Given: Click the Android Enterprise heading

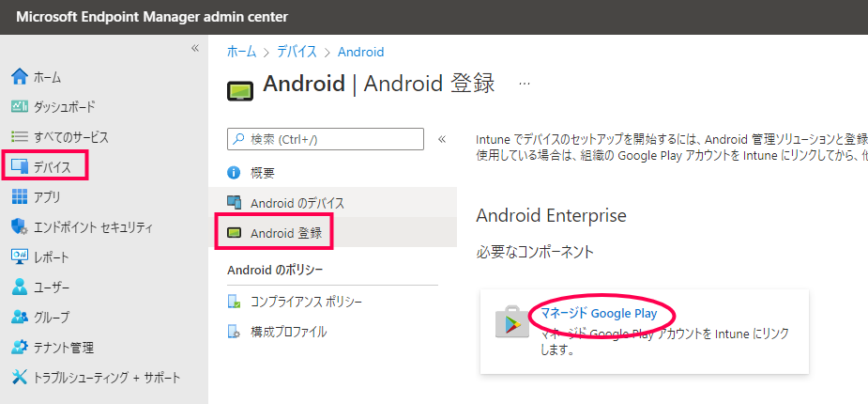Looking at the screenshot, I should click(551, 215).
